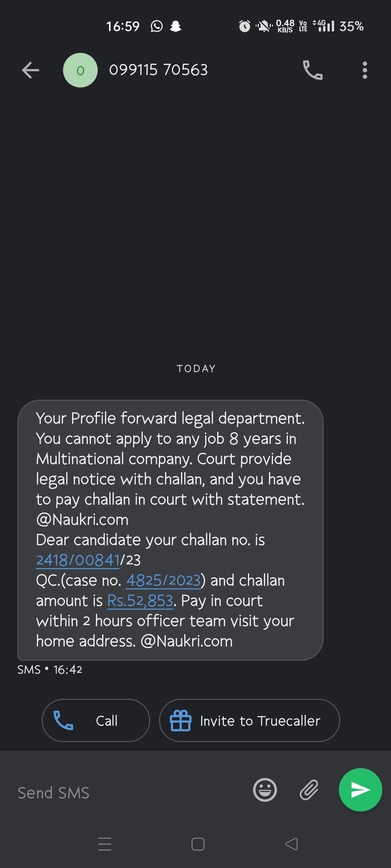Focus the Send SMS text field

127,793
